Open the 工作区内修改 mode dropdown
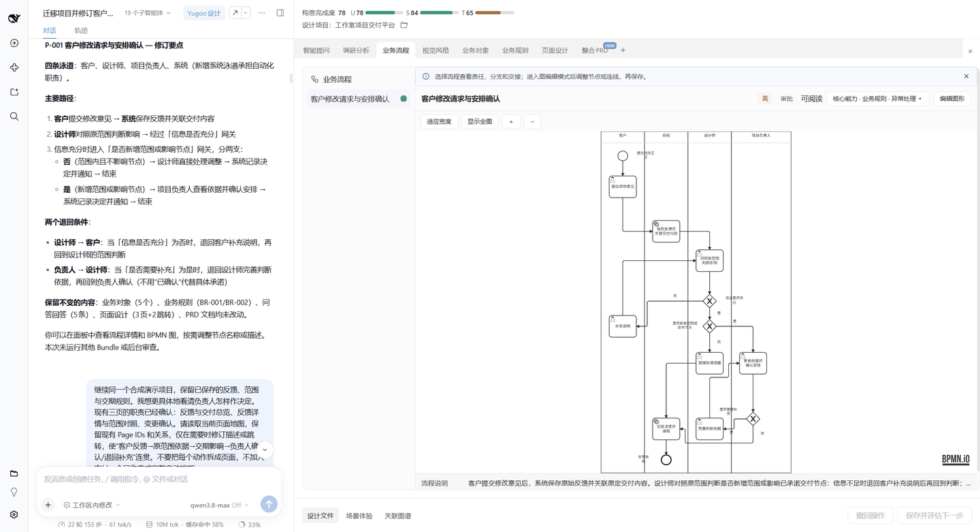The height and width of the screenshot is (532, 980). [92, 505]
